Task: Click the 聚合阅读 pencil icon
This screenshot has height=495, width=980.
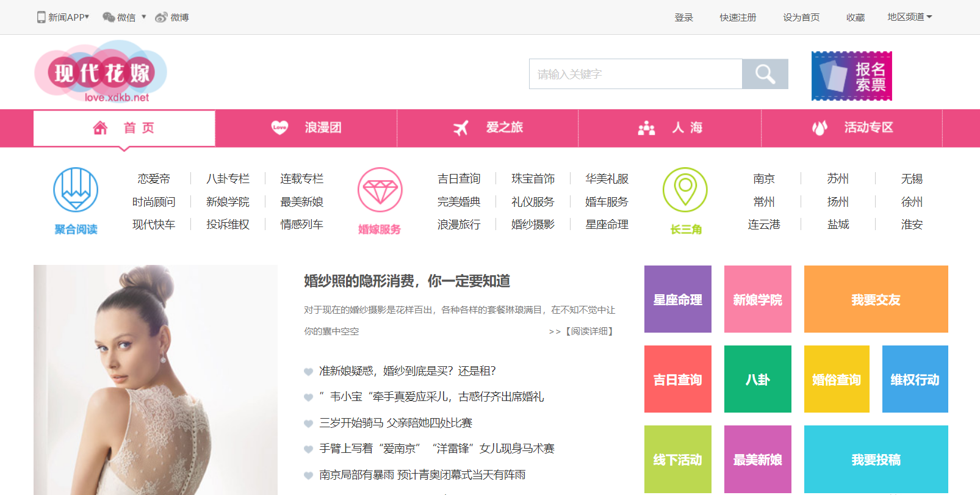Action: tap(76, 190)
